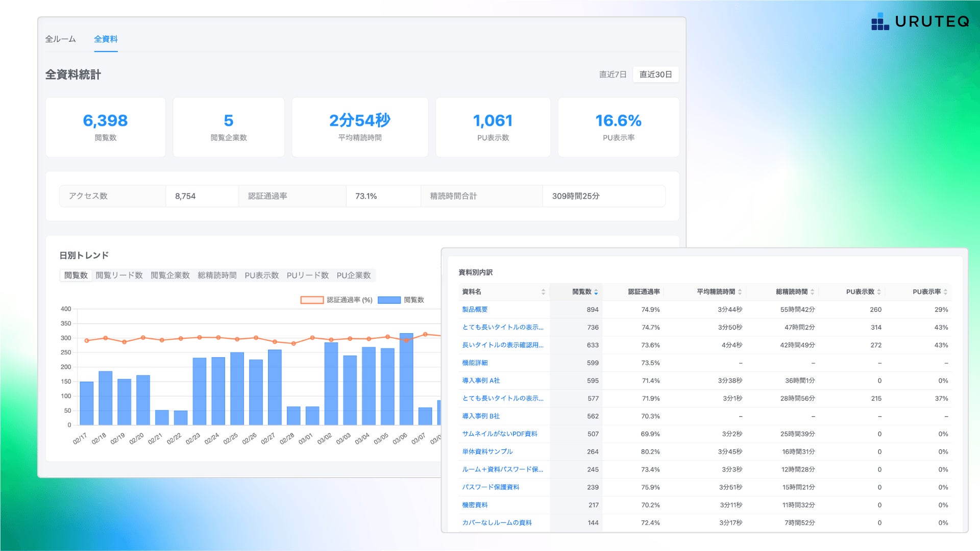Sort by 閲覧数 column sort icon
Viewport: 980px width, 551px height.
[x=596, y=292]
